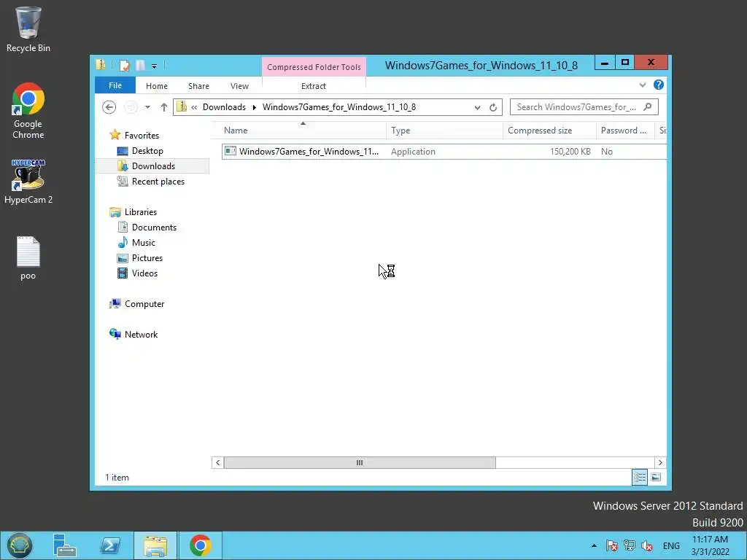Viewport: 747px width, 560px height.
Task: Open the Documents library
Action: [x=154, y=227]
